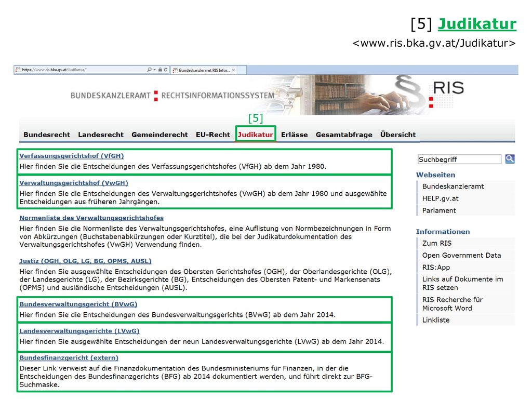Open the Erlässe menu tab
This screenshot has width=532, height=399.
pos(294,135)
